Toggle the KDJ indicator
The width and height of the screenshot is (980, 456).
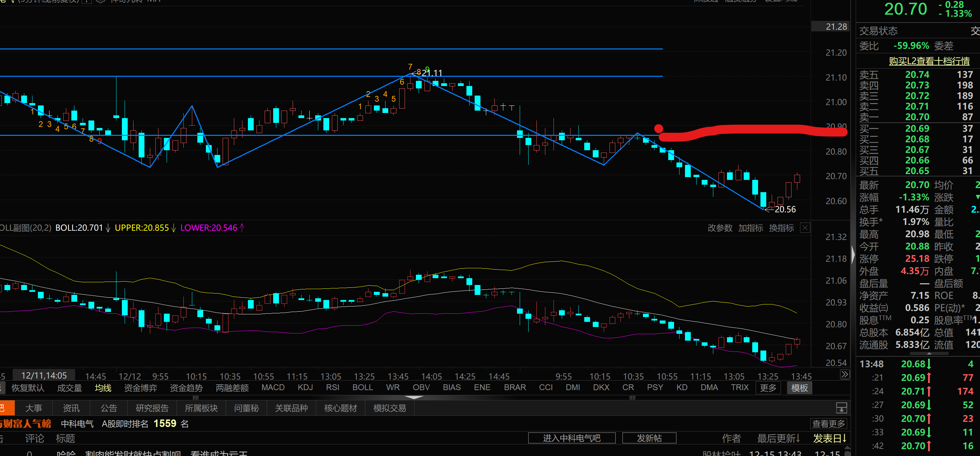point(306,387)
